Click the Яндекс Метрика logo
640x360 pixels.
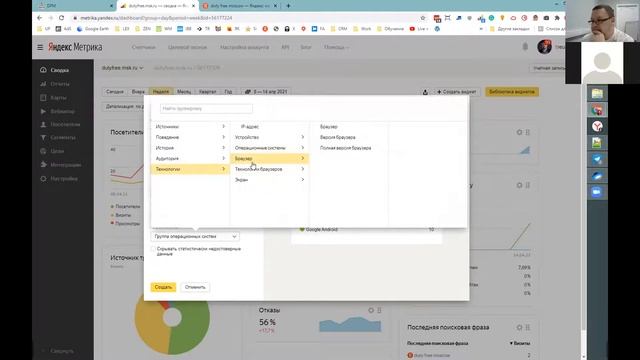coord(75,47)
